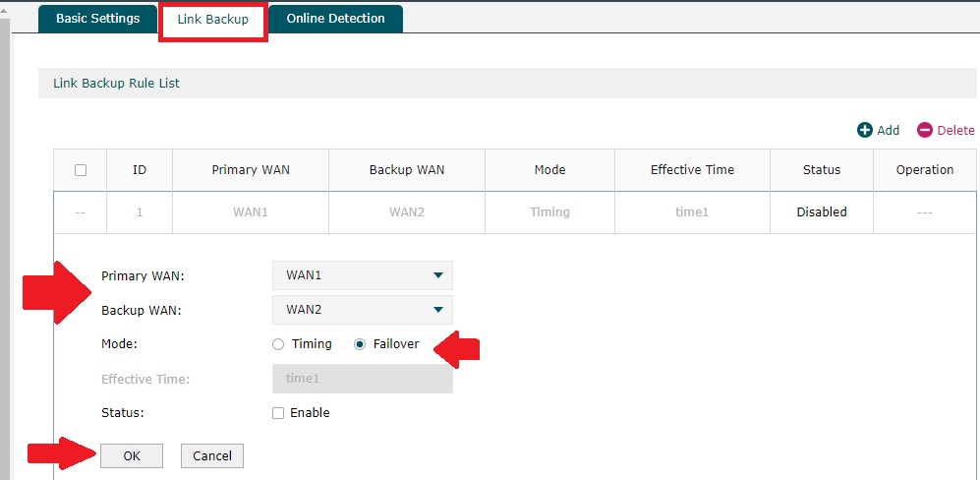The height and width of the screenshot is (480, 980).
Task: Open the Backup WAN dropdown
Action: (x=363, y=310)
